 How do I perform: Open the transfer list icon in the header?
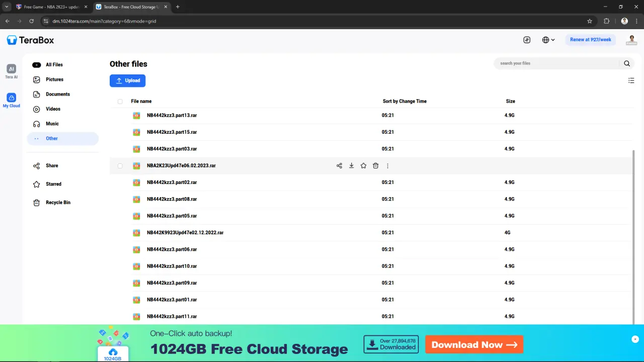[x=527, y=40]
